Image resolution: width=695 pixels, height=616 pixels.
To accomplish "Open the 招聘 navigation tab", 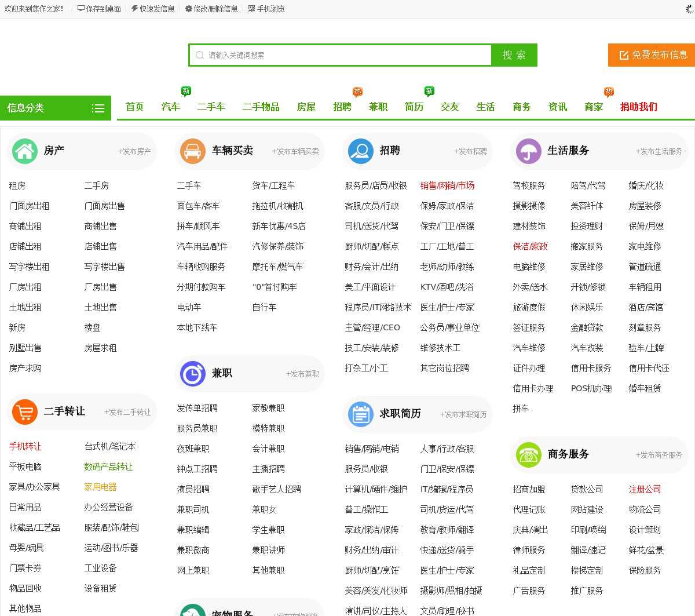I will (x=342, y=107).
